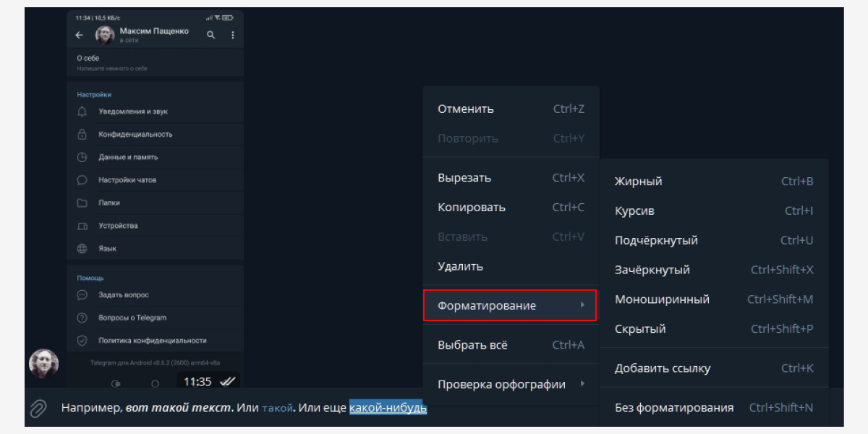Click the message text input field
868x434 pixels.
217,409
